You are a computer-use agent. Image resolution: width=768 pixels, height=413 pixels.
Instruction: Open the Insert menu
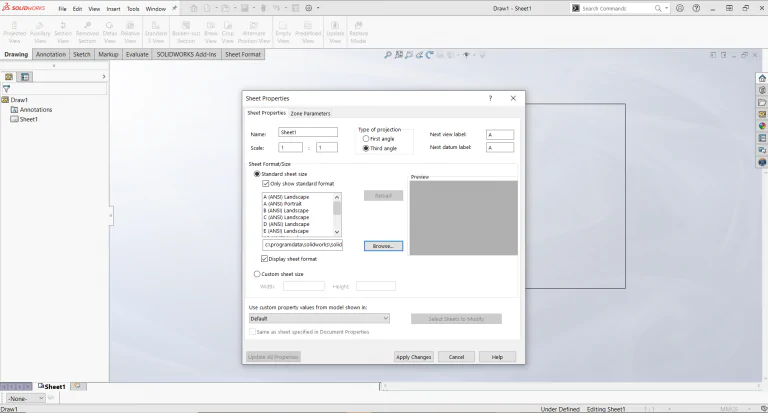click(x=113, y=9)
